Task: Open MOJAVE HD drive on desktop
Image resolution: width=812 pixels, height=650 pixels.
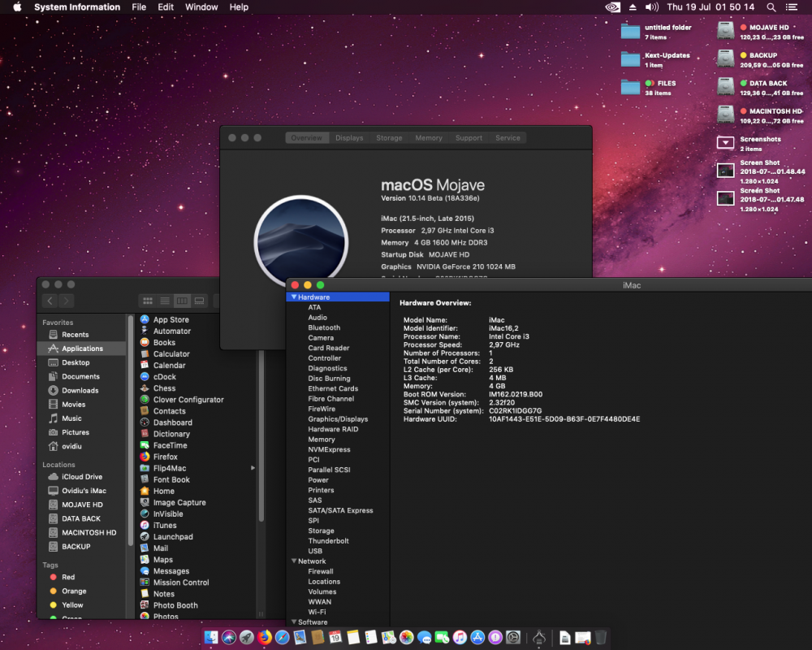Action: click(725, 31)
